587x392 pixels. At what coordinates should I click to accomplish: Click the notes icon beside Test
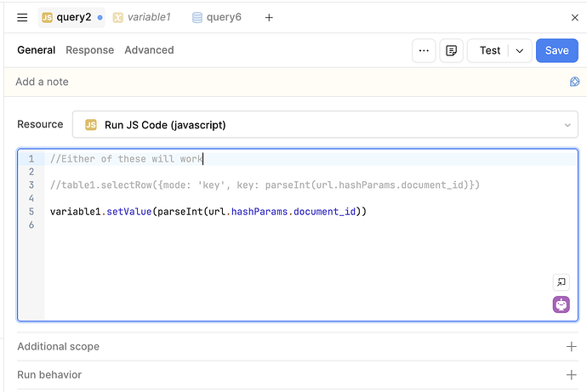coord(452,50)
